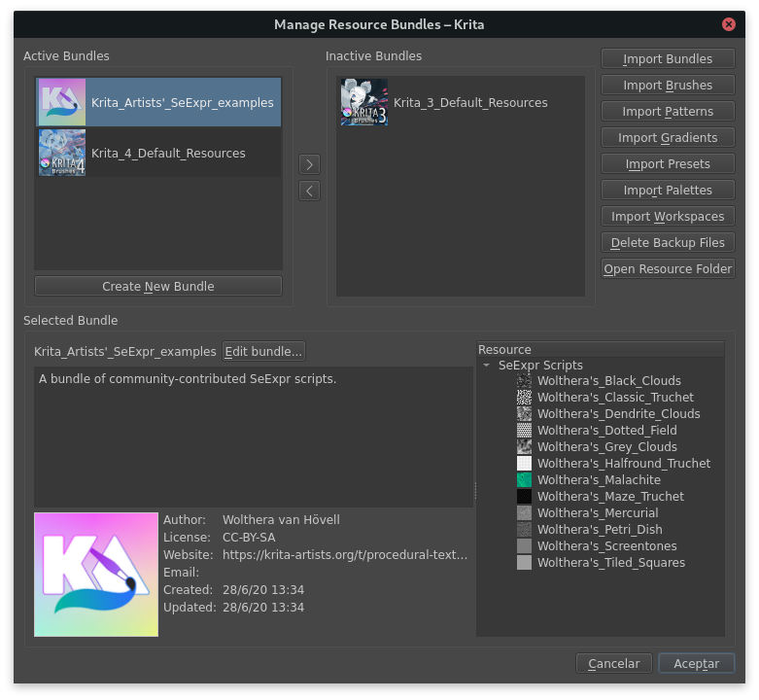Screen dimensions: 759x700
Task: Click Wolthera's_Tiled_Squares icon
Action: pyautogui.click(x=525, y=563)
